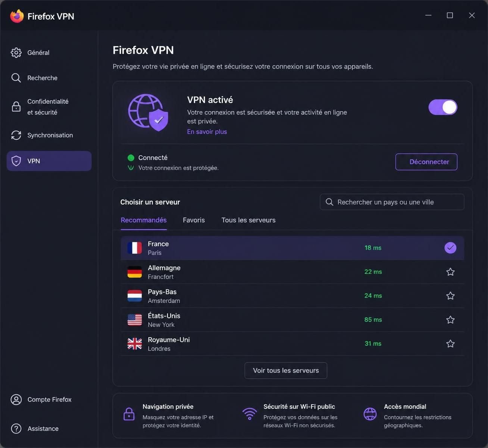The image size is (488, 448).
Task: Close the Firefox VPN window
Action: [472, 15]
